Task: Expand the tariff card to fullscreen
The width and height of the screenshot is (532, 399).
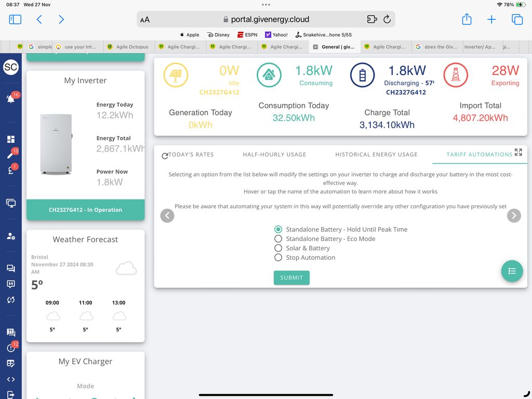Action: click(x=518, y=152)
